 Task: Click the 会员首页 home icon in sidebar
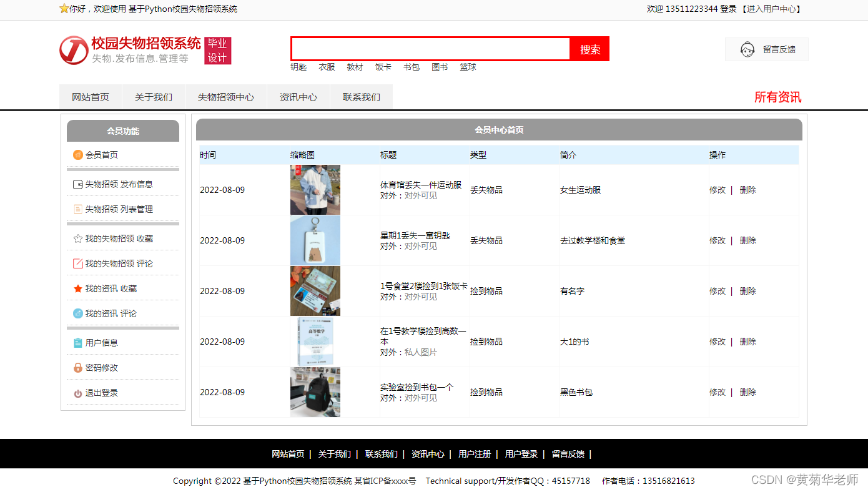79,154
